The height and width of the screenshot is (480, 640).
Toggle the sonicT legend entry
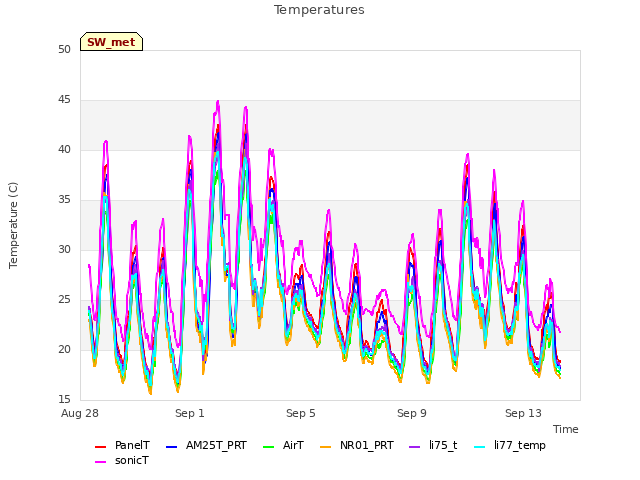pyautogui.click(x=122, y=461)
